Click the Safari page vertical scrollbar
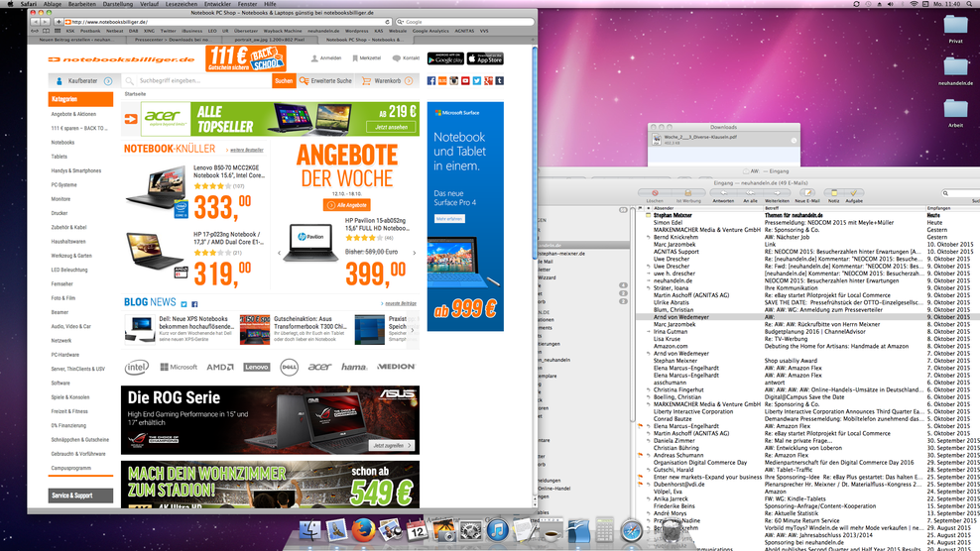The image size is (980, 551). [x=535, y=153]
